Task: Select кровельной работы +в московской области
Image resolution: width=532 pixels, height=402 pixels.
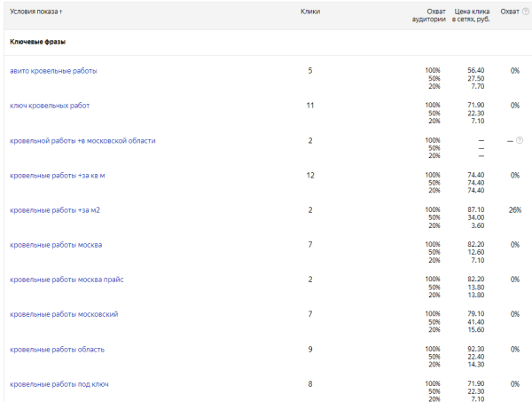Action: tap(82, 140)
